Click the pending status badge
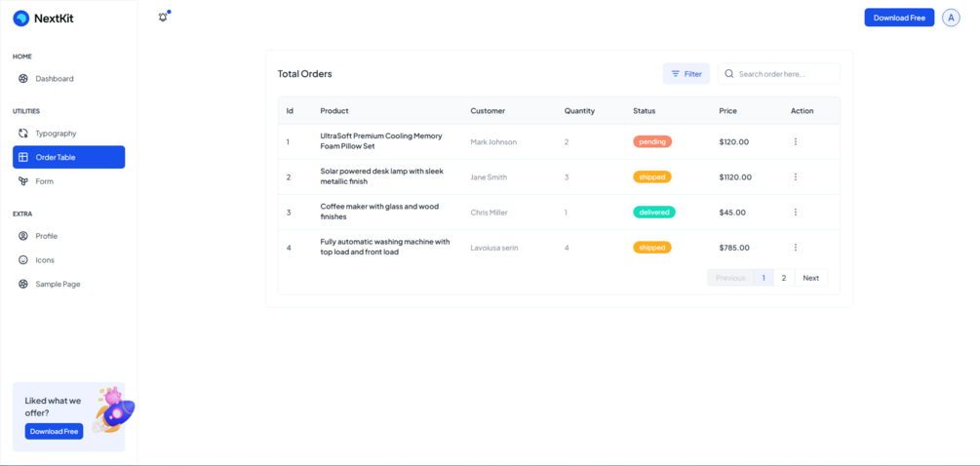 click(652, 142)
